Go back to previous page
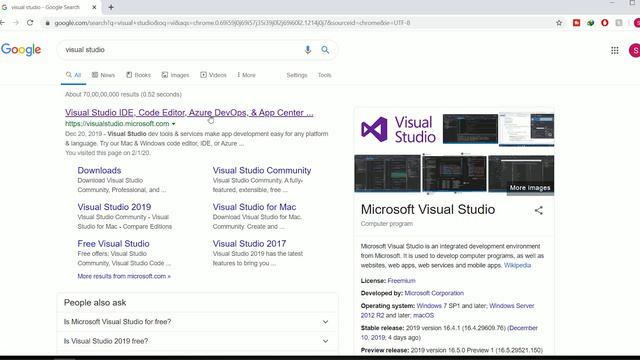The height and width of the screenshot is (360, 640). click(2, 23)
